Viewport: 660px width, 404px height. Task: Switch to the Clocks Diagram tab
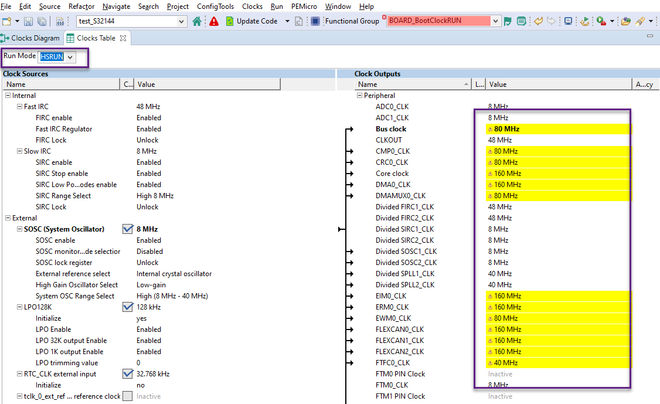[x=32, y=38]
